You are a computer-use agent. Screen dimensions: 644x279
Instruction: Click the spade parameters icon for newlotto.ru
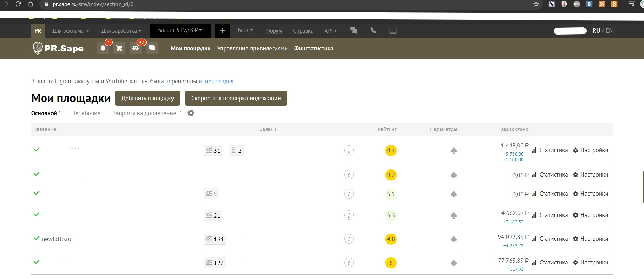pyautogui.click(x=453, y=239)
